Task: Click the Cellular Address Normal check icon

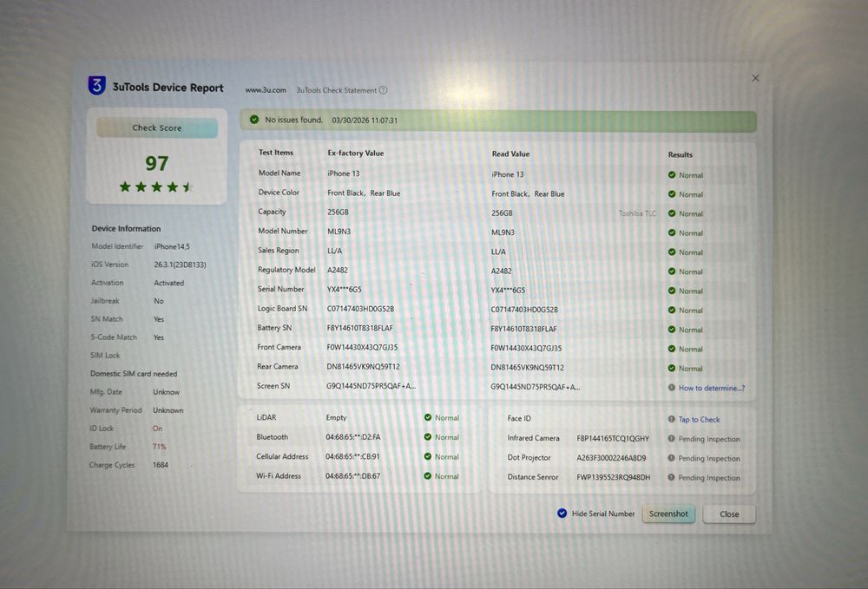Action: click(428, 456)
